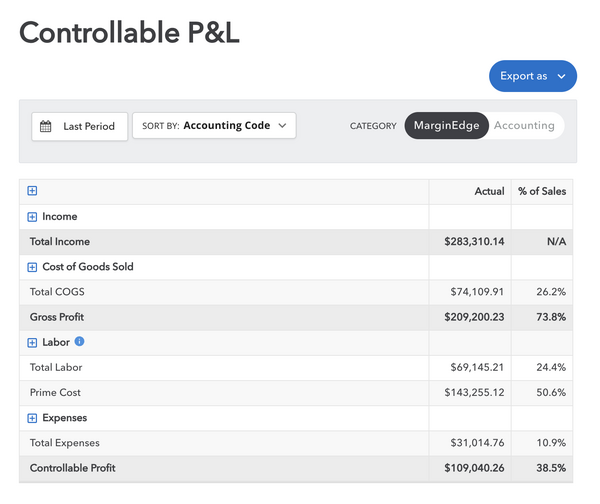Select the Gross Profit row
600x504 pixels.
pos(57,317)
